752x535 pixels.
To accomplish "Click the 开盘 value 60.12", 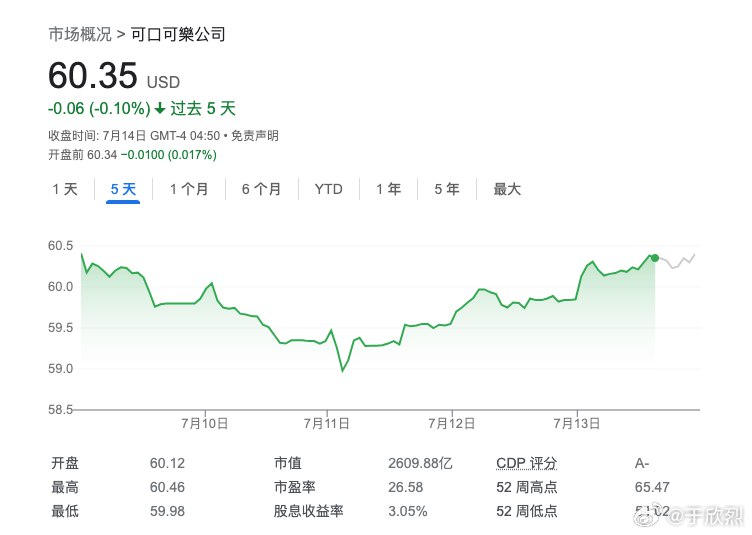I will pos(167,463).
